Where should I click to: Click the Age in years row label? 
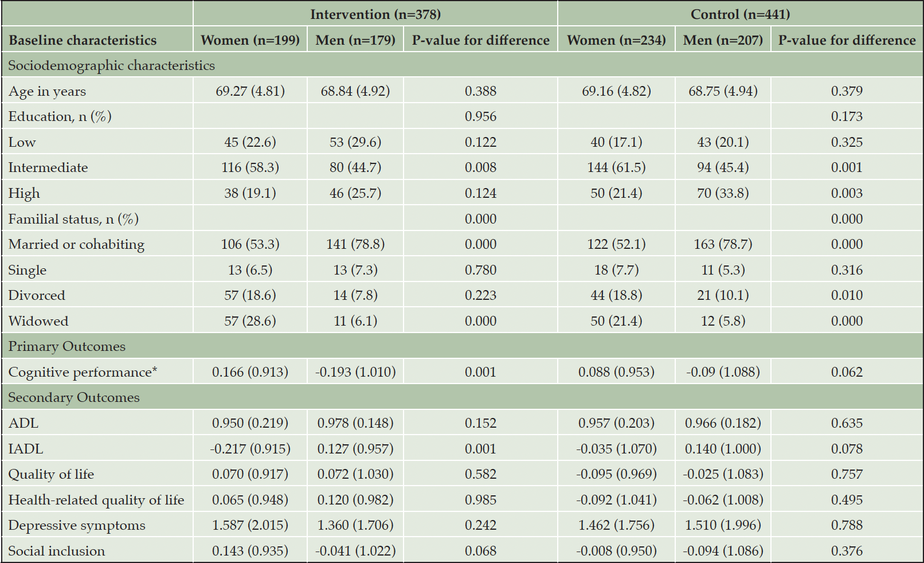[47, 91]
